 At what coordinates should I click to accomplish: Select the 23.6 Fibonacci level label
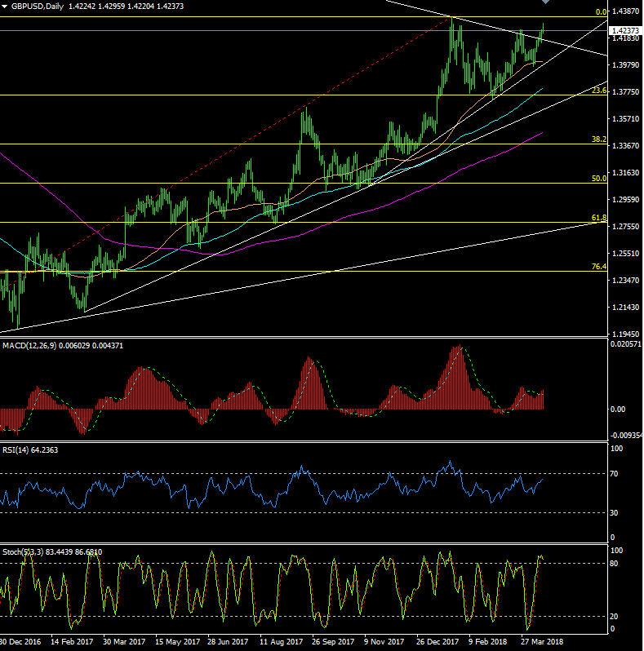[x=598, y=91]
